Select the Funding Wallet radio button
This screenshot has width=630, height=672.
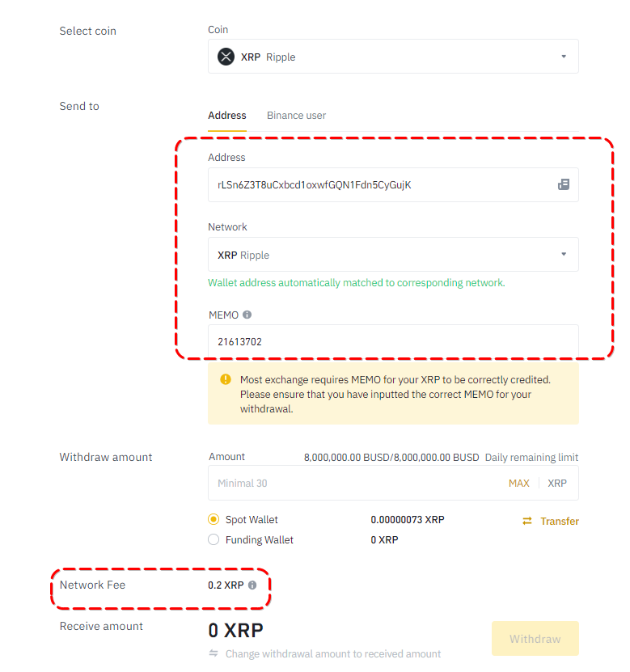(214, 539)
